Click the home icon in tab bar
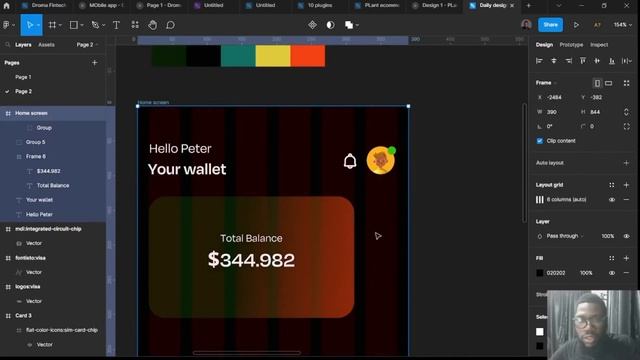 (6, 5)
